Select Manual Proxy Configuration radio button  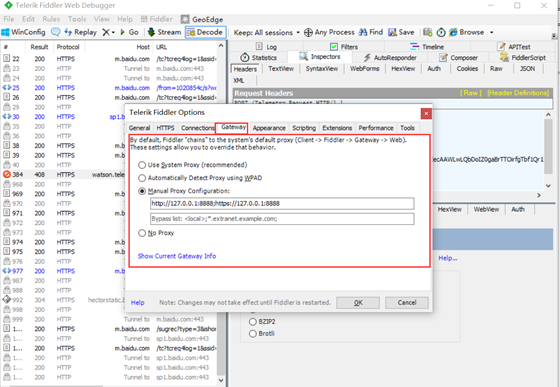pyautogui.click(x=142, y=191)
